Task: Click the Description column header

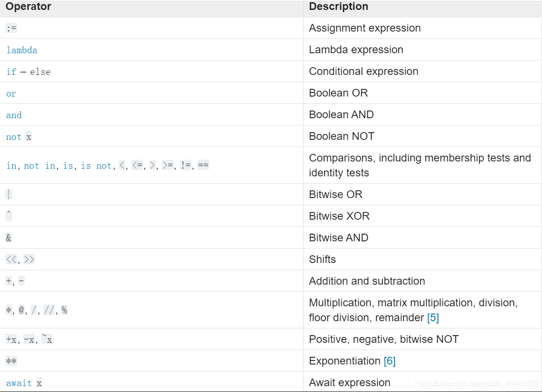Action: click(x=339, y=7)
